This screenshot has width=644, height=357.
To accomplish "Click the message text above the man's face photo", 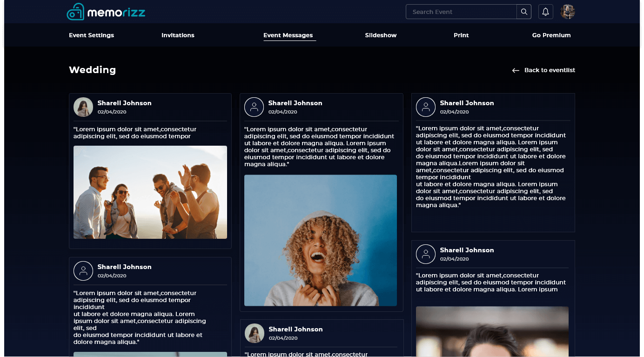I will tap(491, 282).
